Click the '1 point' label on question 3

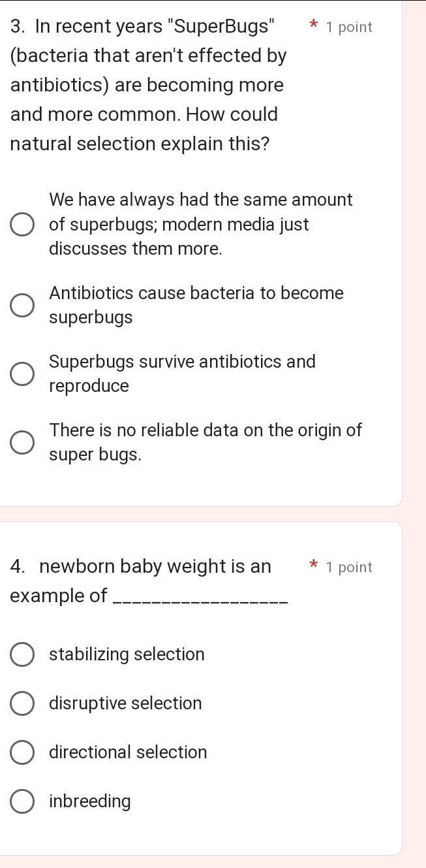(x=349, y=27)
